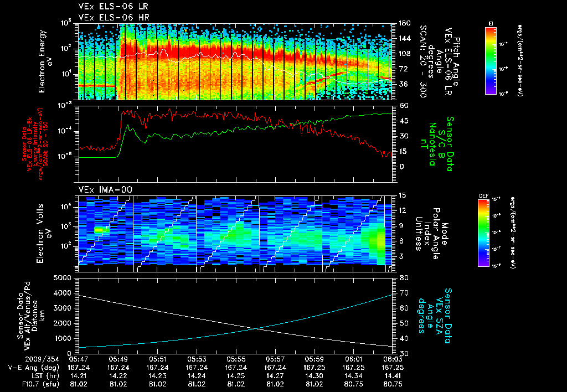Click the ELS electron energy spectrogram panel

[x=235, y=61]
